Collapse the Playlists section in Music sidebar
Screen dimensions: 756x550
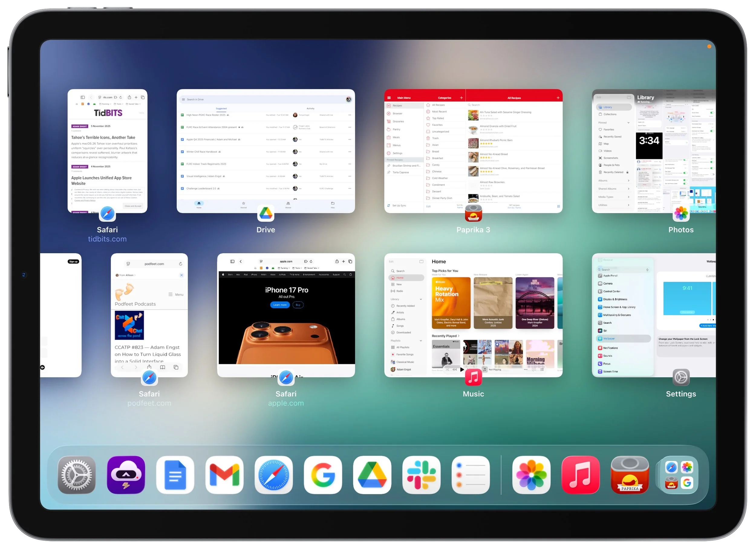(x=421, y=341)
